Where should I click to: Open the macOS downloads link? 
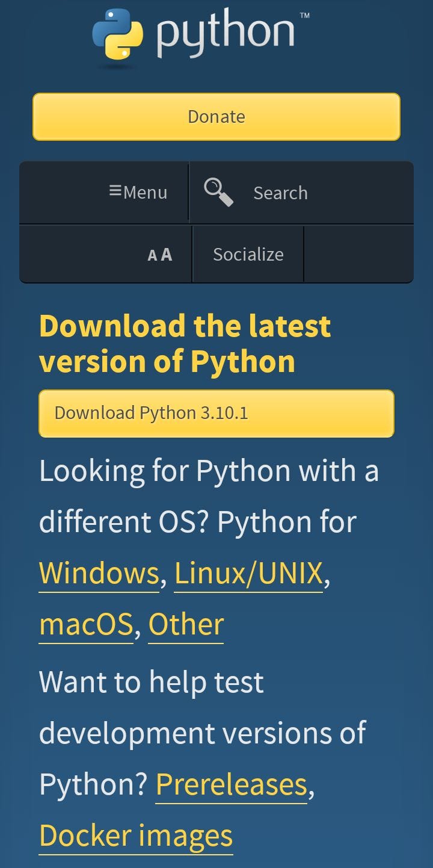tap(85, 624)
